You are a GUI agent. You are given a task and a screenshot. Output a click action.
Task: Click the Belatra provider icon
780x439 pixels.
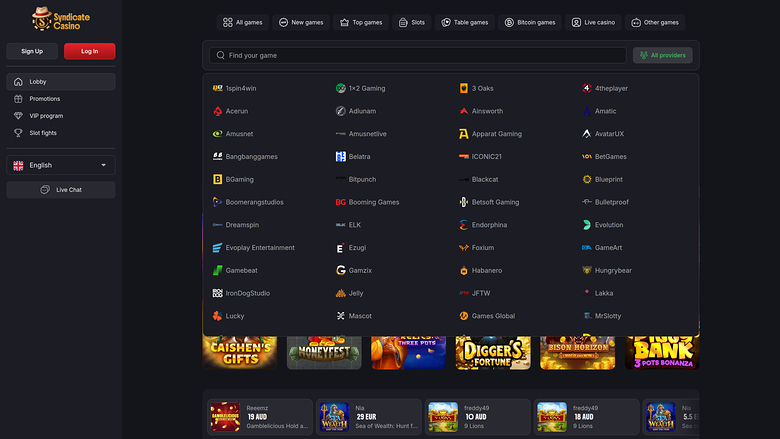pyautogui.click(x=340, y=156)
